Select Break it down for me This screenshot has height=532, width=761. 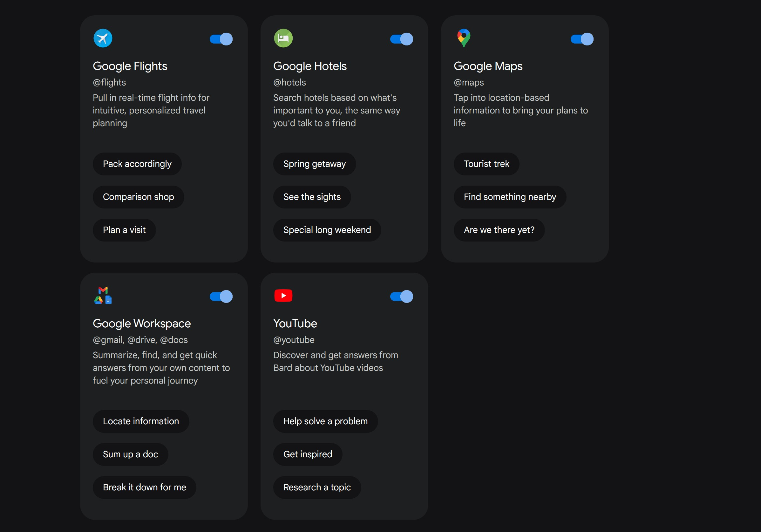144,488
